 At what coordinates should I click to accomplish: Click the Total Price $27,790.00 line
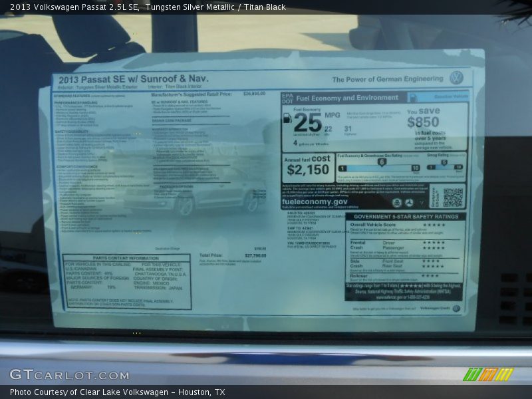232,255
